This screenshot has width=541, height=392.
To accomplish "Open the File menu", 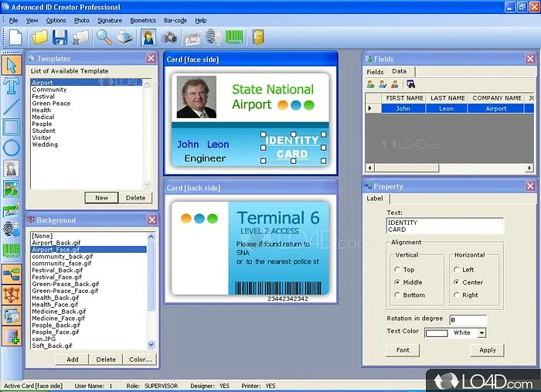I will click(13, 20).
